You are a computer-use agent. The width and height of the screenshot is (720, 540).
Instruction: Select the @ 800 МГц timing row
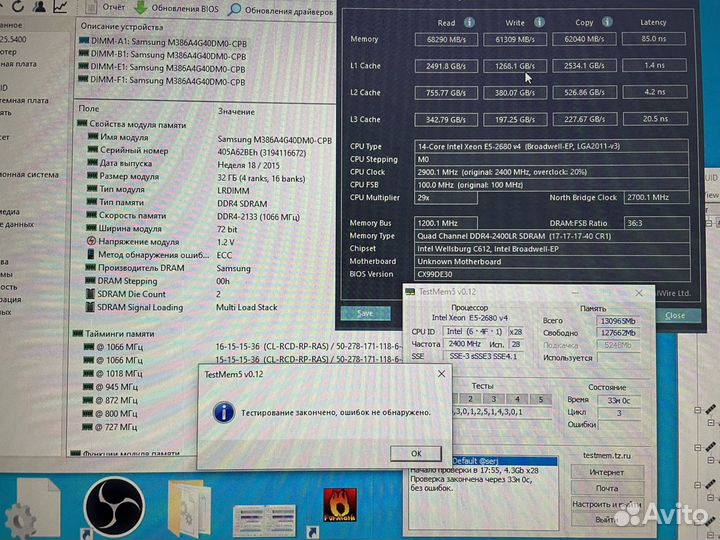point(110,413)
